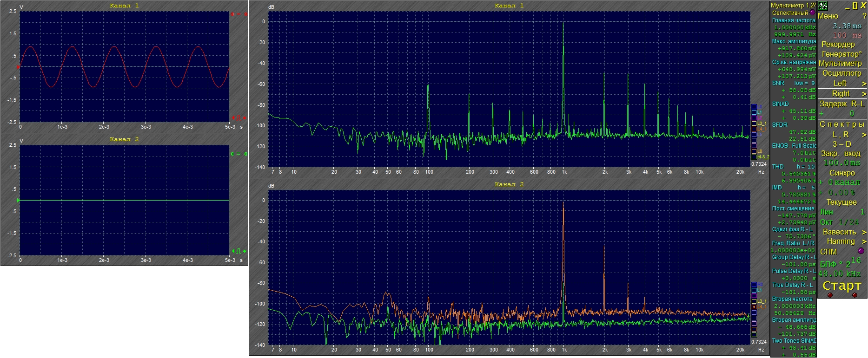Open the Генератор panel

coord(842,54)
